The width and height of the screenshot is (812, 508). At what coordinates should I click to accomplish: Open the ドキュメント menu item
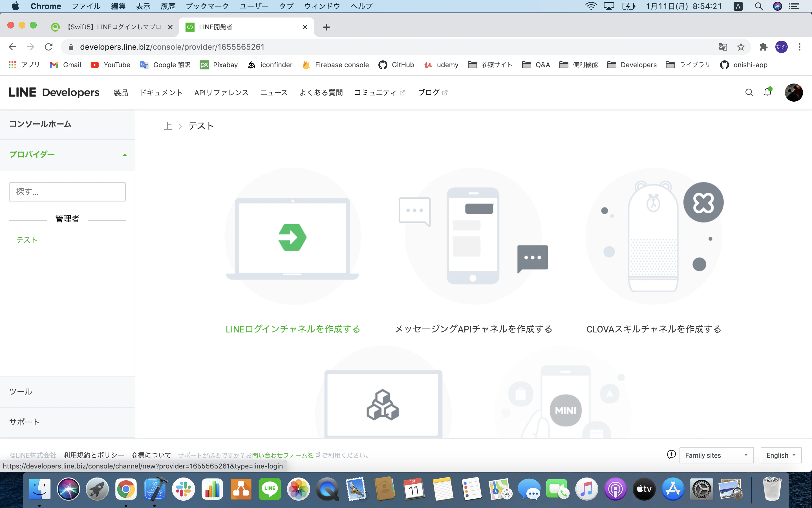click(x=161, y=93)
